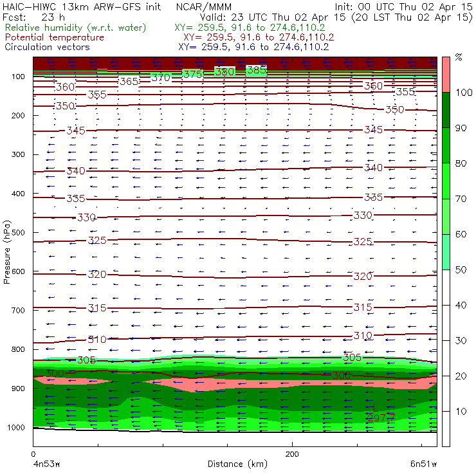
Task: Click the aqua-green 50–60% colorbar segment
Action: coord(446,252)
